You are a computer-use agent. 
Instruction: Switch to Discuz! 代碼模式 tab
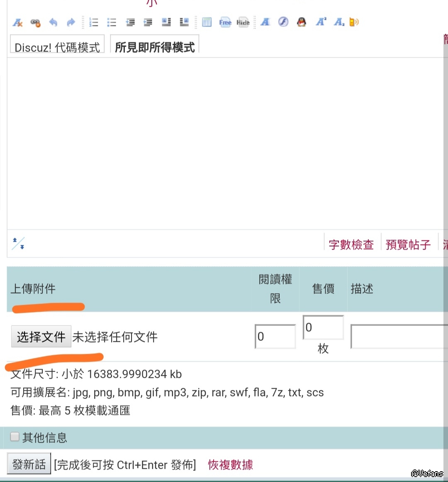[x=57, y=44]
